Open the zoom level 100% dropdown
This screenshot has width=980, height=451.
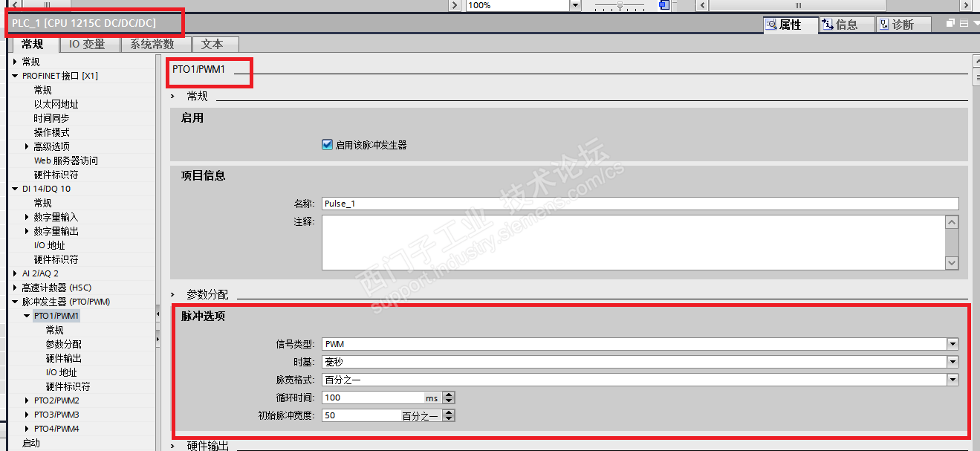(575, 5)
